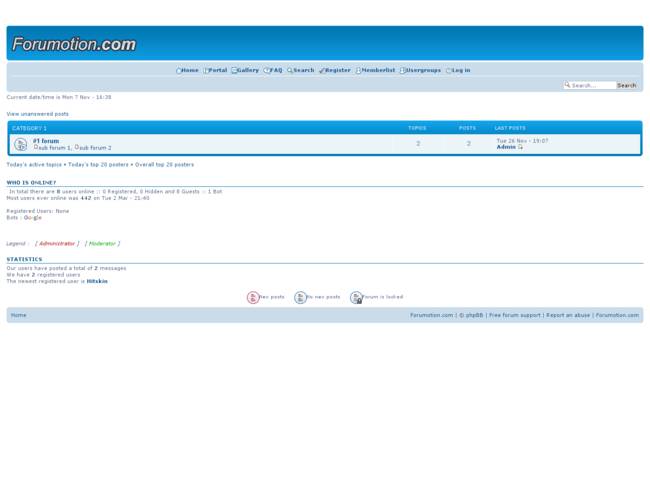The height and width of the screenshot is (488, 650).
Task: Open the #1 forum title link
Action: point(46,141)
